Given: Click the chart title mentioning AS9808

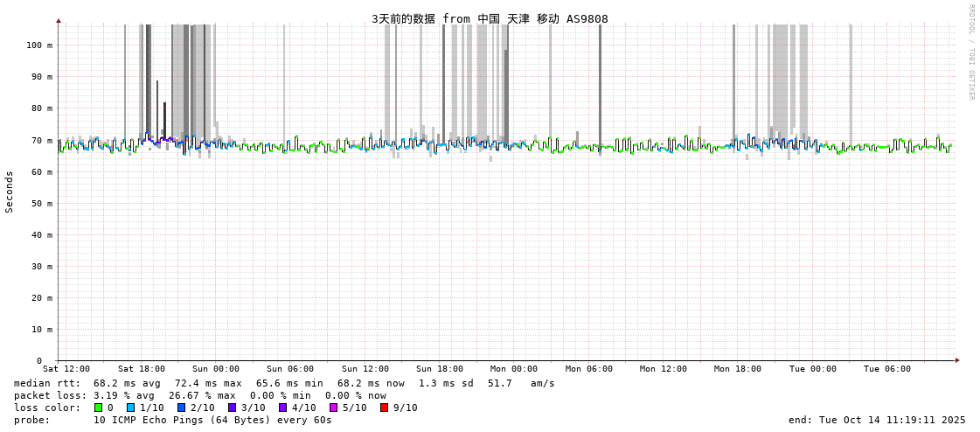Looking at the screenshot, I should (490, 18).
